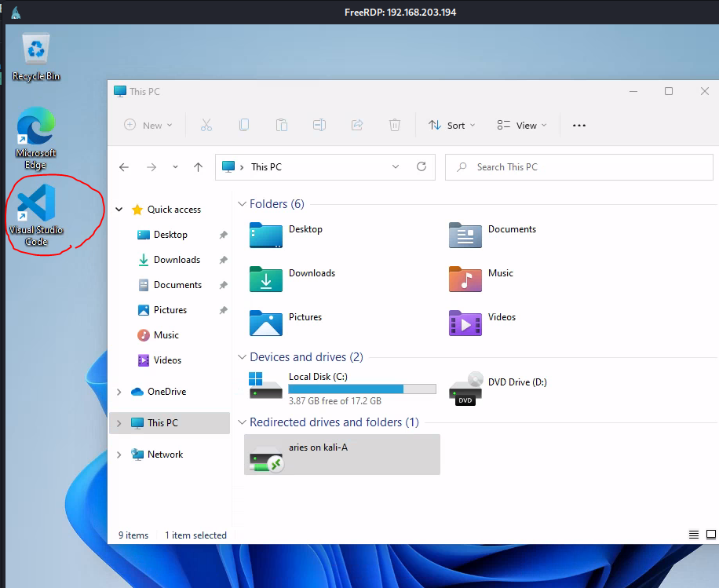This screenshot has height=588, width=719.
Task: Click the Paste clipboard icon
Action: click(x=282, y=125)
